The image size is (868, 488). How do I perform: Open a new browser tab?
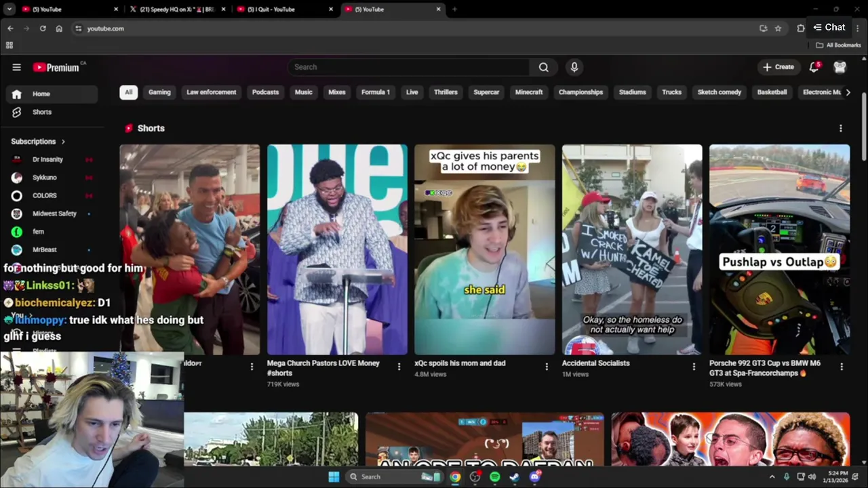click(x=454, y=9)
